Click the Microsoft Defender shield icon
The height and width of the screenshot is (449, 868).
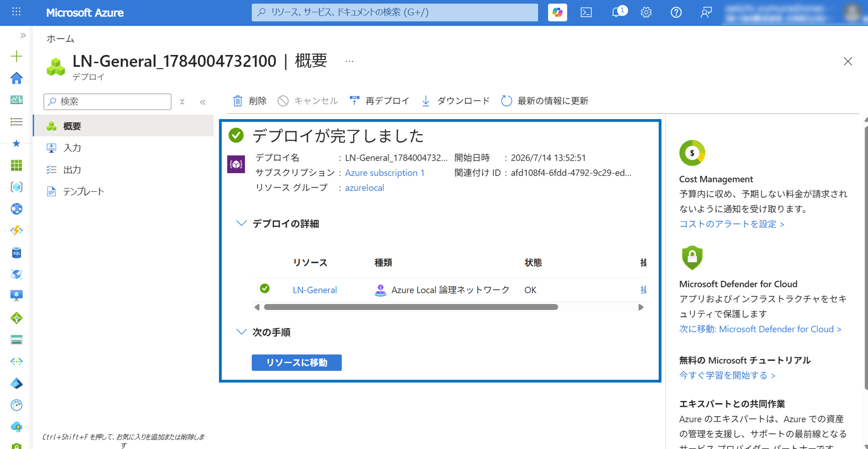(x=692, y=258)
